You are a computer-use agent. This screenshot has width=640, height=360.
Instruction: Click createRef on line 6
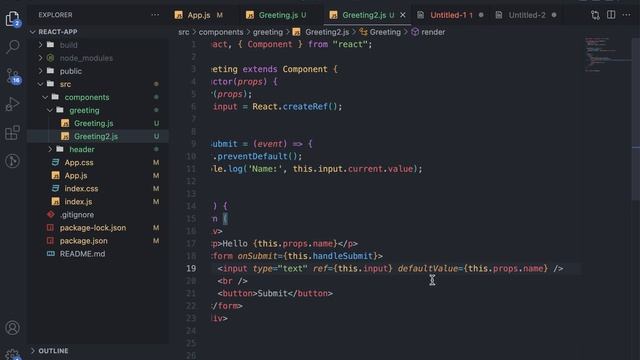305,107
